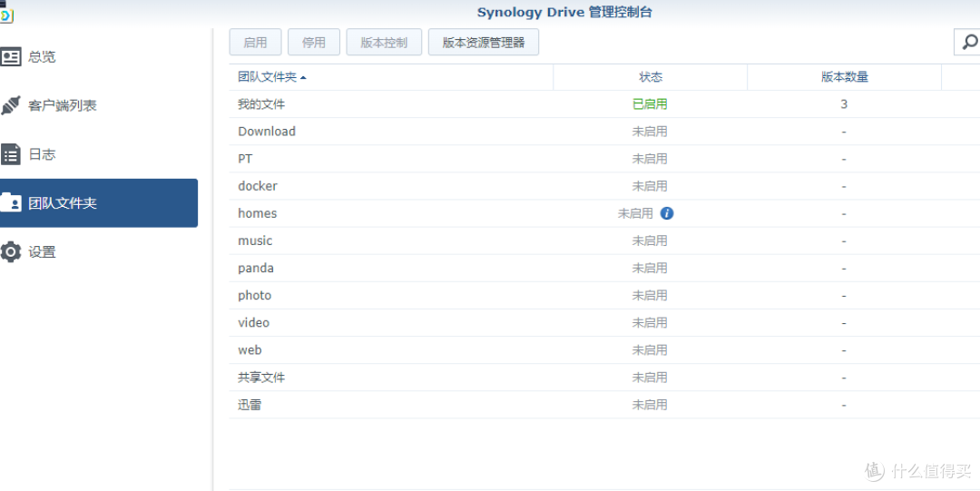Click the Settings (设置) gear icon
Screen dimensions: 980x491
tap(11, 251)
